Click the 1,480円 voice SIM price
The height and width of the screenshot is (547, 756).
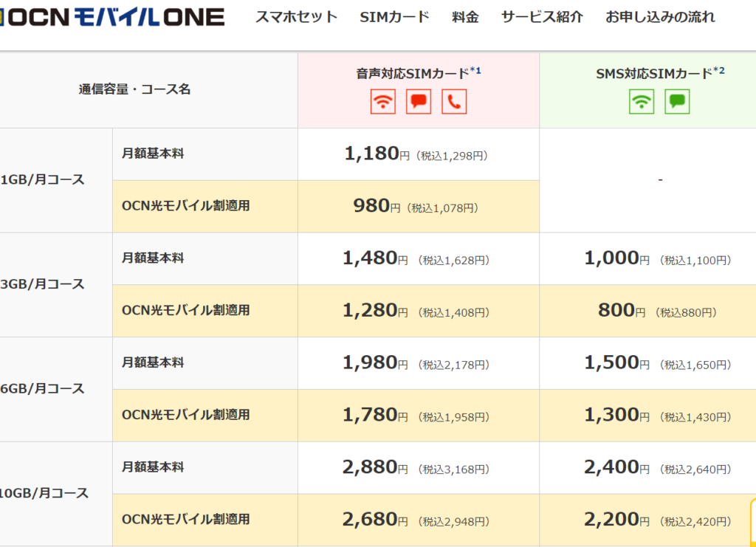tap(416, 259)
